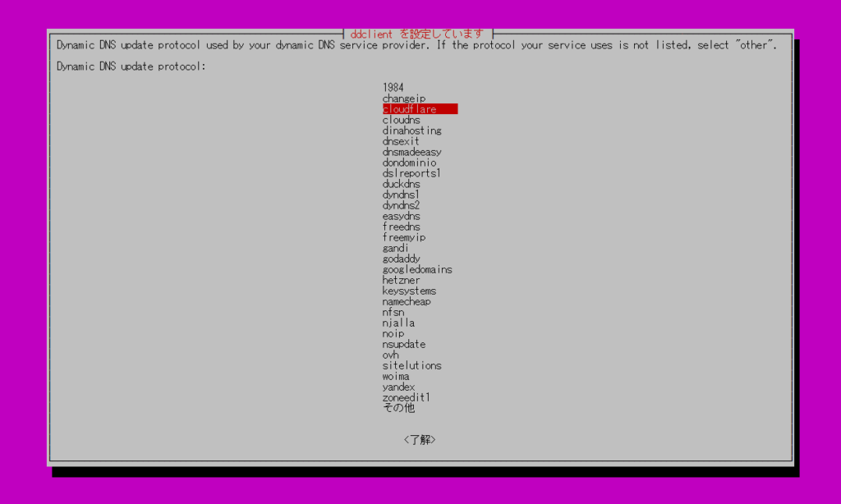Choose the dnsexit protocol
The width and height of the screenshot is (841, 504).
coord(401,141)
